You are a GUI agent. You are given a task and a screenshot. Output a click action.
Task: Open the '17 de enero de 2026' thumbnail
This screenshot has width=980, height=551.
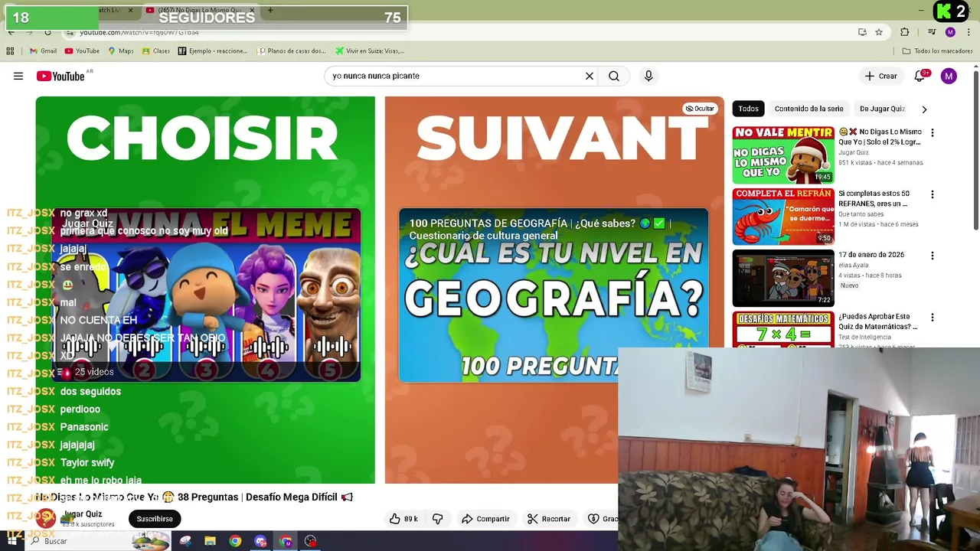click(x=783, y=278)
